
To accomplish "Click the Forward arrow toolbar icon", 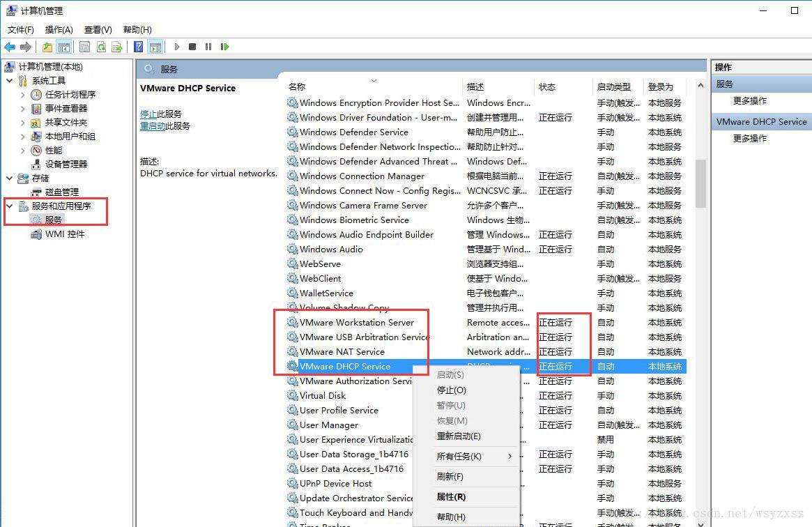I will [x=25, y=47].
